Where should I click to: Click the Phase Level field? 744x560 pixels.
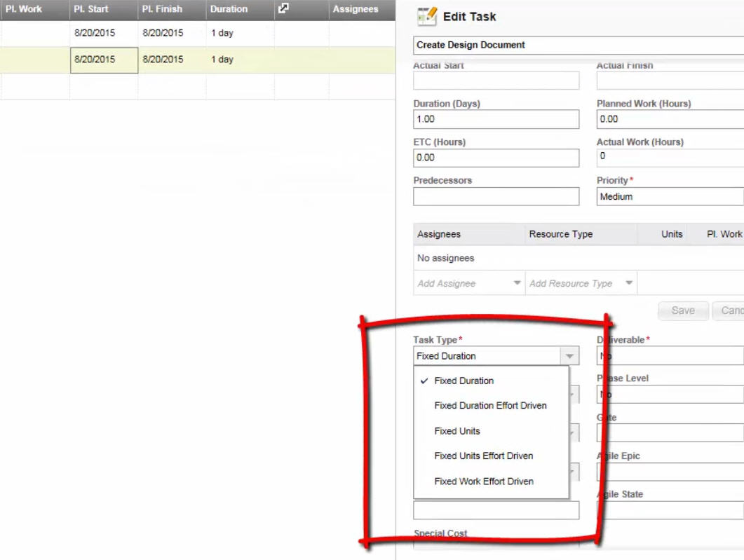point(670,394)
